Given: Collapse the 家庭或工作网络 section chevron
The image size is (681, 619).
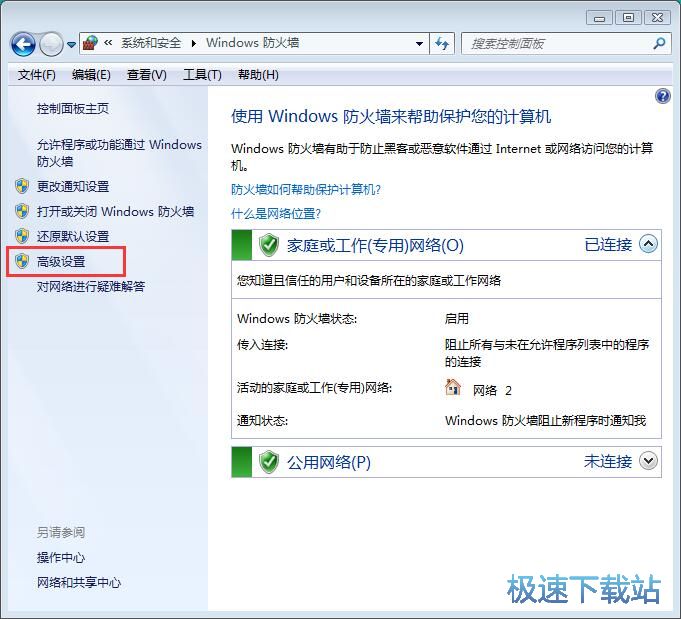Looking at the screenshot, I should (x=648, y=244).
